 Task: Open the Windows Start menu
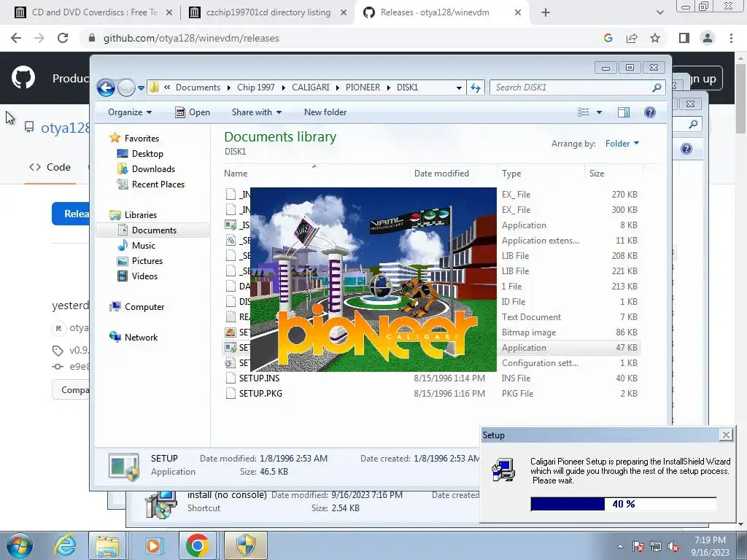[18, 545]
